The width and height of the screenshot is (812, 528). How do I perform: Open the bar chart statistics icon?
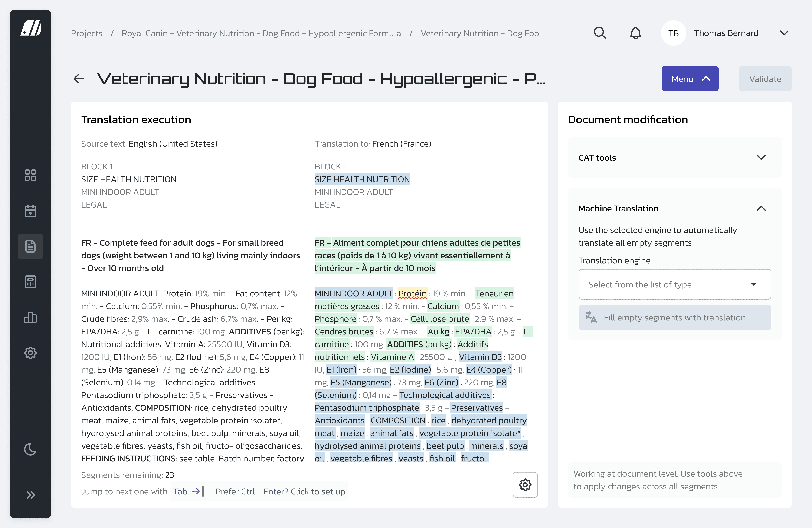tap(30, 317)
